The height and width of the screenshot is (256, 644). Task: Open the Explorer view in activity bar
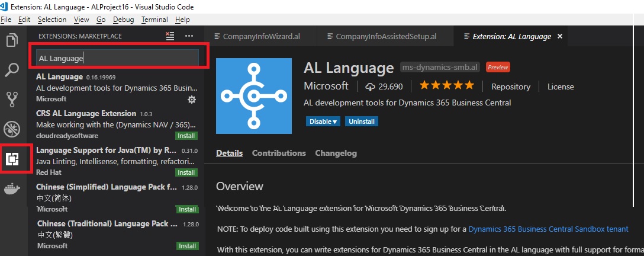click(12, 41)
